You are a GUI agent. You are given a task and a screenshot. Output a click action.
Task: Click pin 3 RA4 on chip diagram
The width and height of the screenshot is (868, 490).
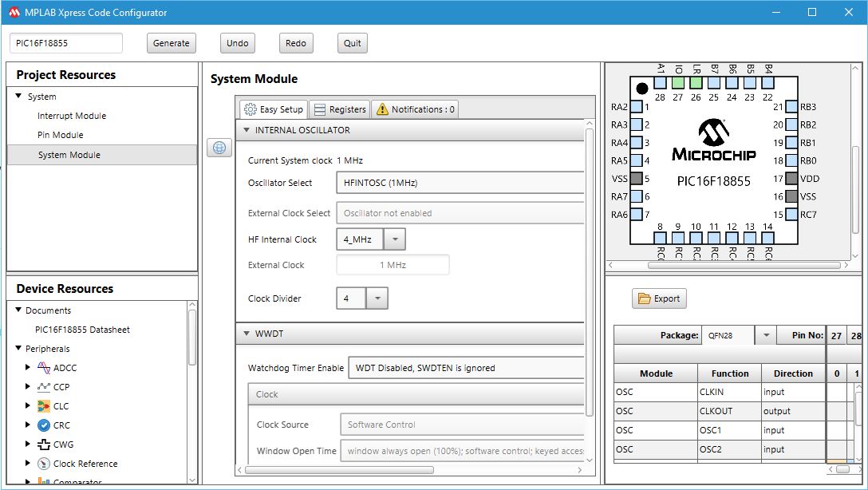637,143
